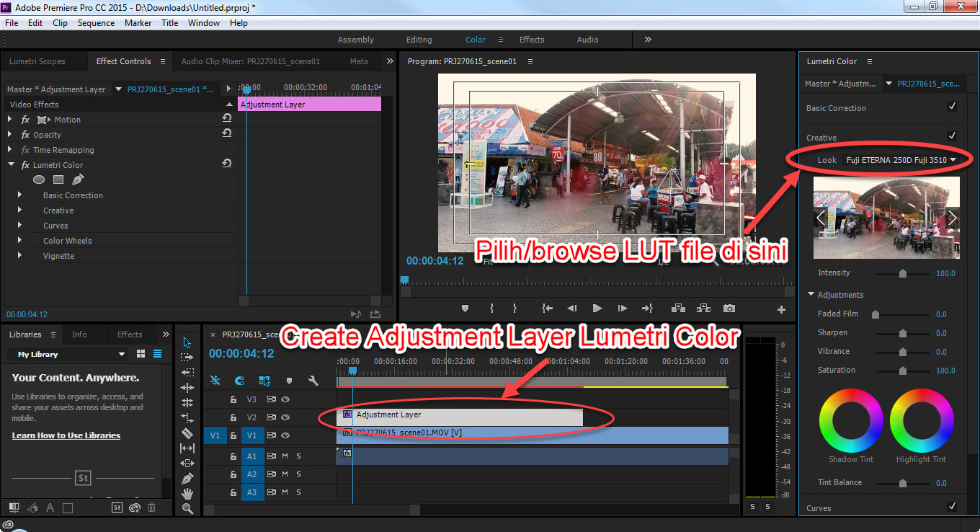980x532 pixels.
Task: Uncheck the Basic Correction checkbox
Action: click(x=952, y=107)
